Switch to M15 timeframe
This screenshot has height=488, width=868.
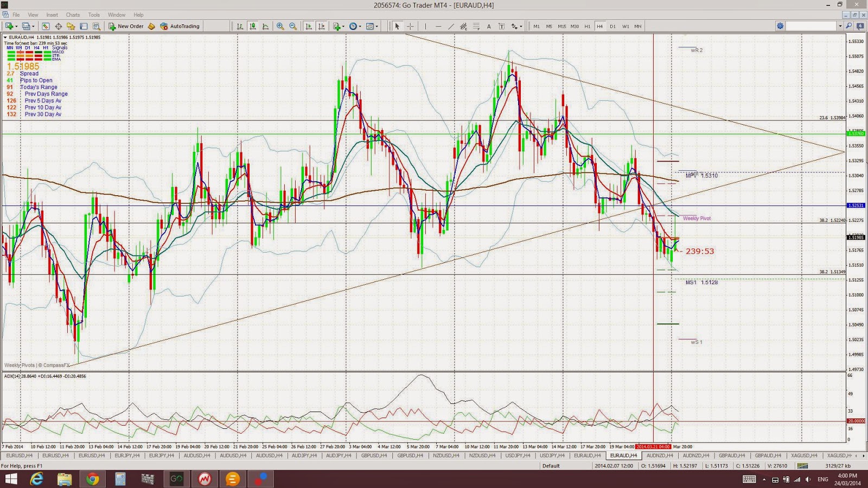coord(561,26)
